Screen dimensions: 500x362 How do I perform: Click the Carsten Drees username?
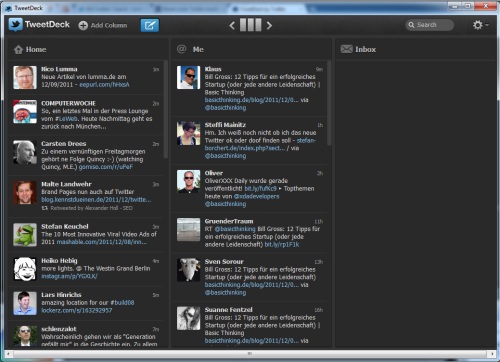(x=64, y=144)
